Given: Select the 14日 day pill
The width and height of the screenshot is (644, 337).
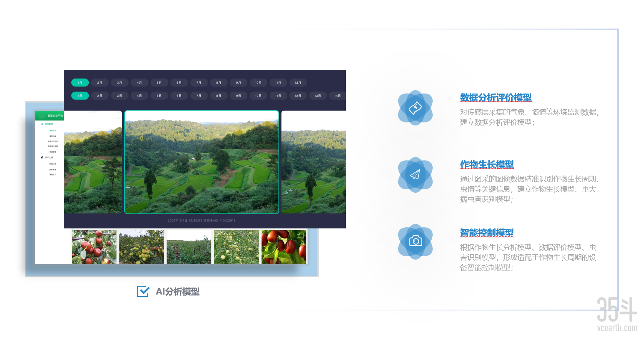Looking at the screenshot, I should [337, 96].
